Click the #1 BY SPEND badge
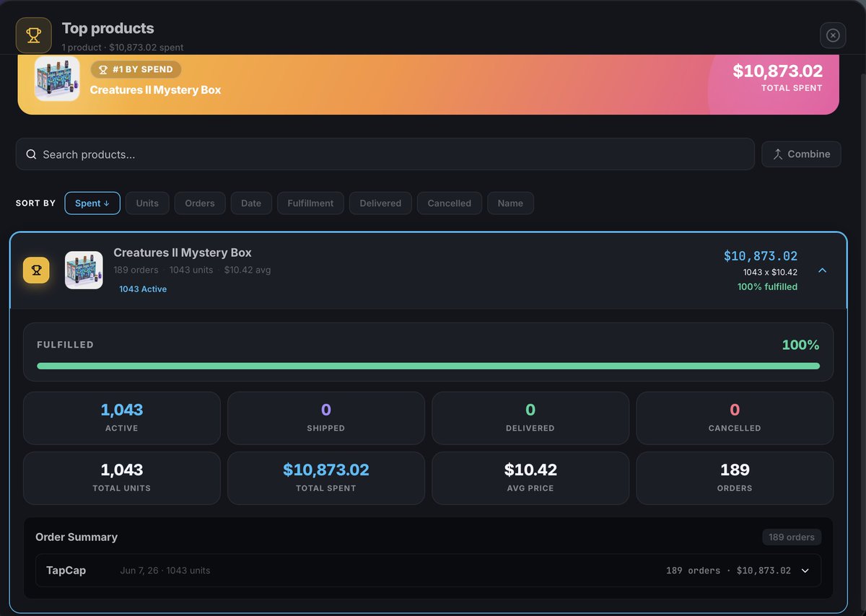 click(136, 69)
